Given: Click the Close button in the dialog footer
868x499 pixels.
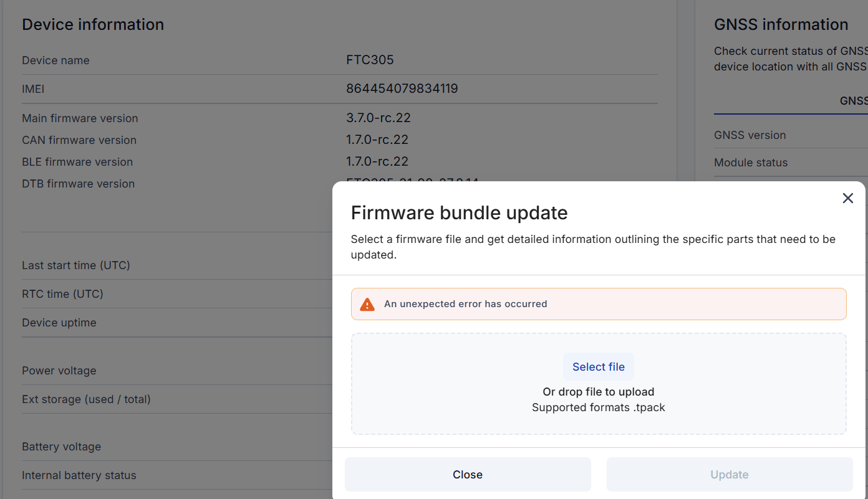Looking at the screenshot, I should point(468,475).
